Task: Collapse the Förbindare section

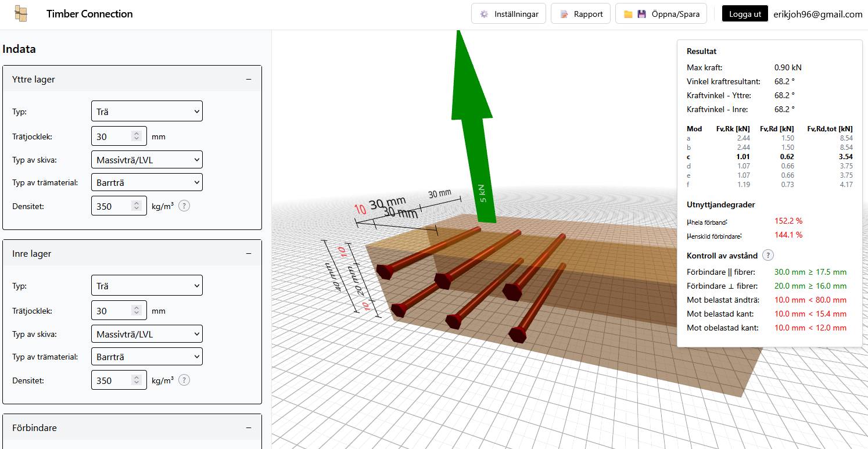Action: pos(249,428)
